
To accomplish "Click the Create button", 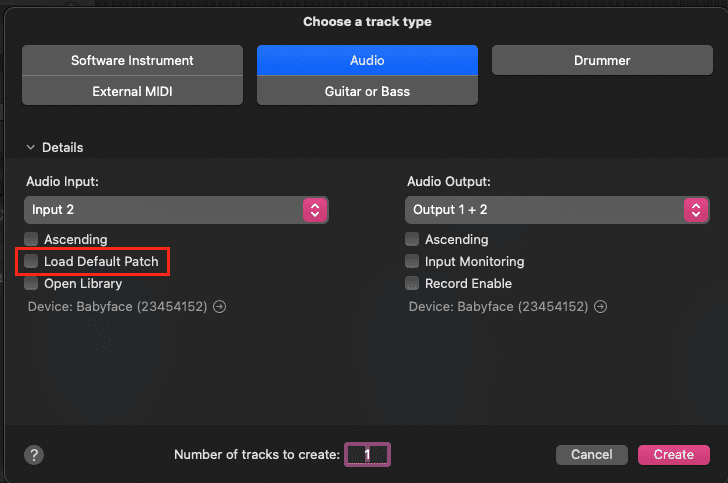I will point(674,455).
